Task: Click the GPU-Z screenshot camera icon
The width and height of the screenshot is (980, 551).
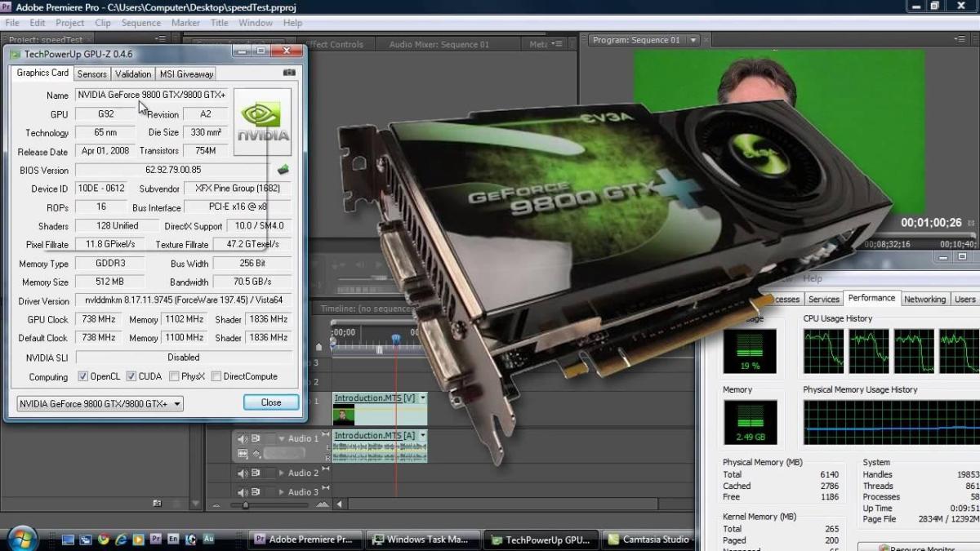Action: tap(289, 73)
